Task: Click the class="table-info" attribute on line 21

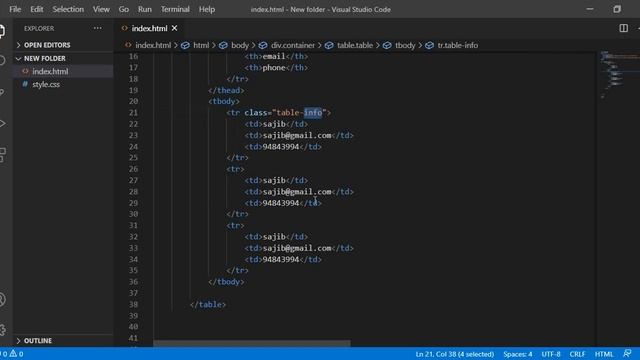Action: click(x=285, y=113)
